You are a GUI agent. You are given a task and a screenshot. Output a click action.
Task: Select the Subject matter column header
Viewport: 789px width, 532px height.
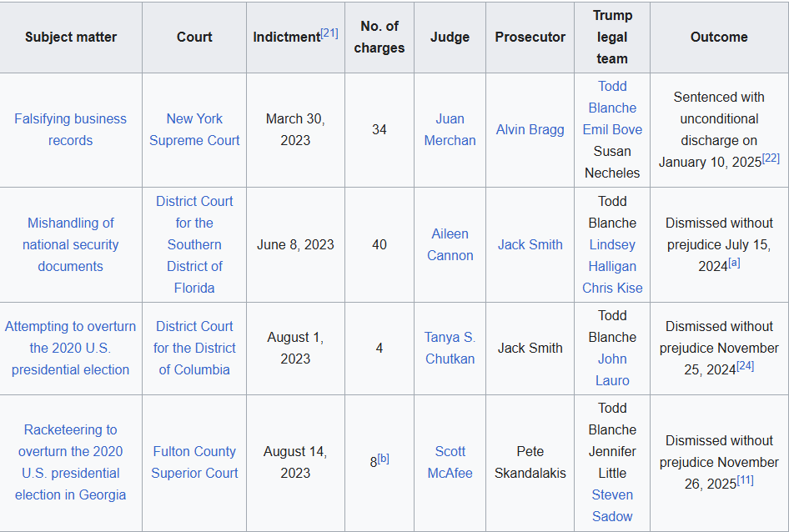click(x=71, y=38)
